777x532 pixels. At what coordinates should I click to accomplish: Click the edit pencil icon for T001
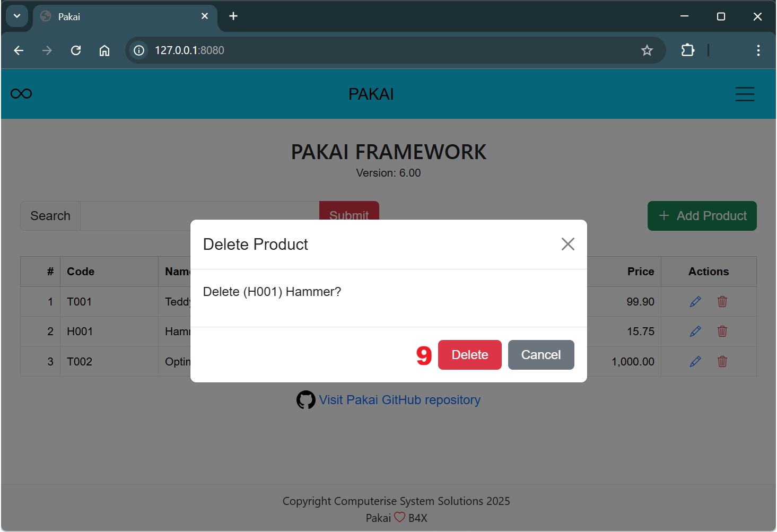tap(695, 302)
